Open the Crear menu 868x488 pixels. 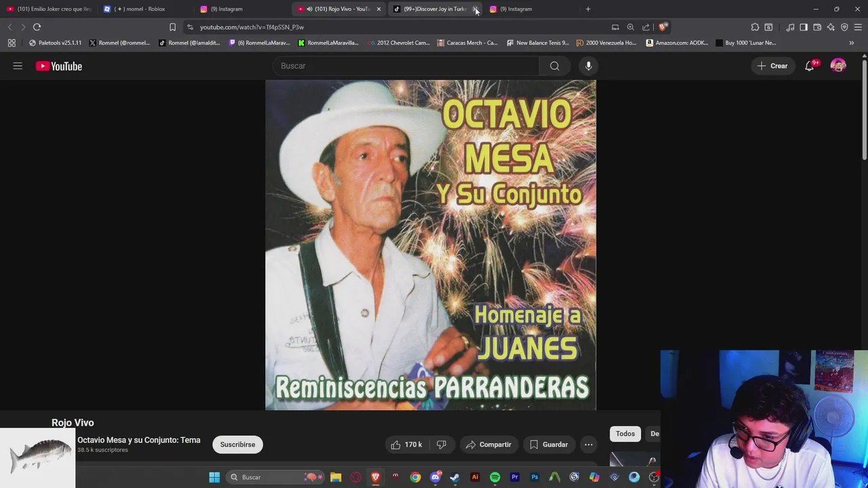[772, 66]
